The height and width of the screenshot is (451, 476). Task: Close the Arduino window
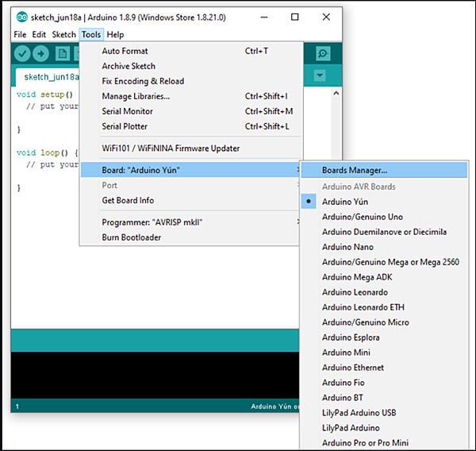(x=326, y=17)
